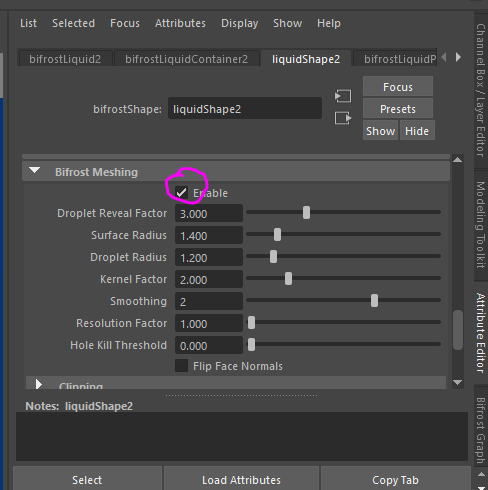Viewport: 488px width, 490px height.
Task: Open the Display menu
Action: click(239, 23)
